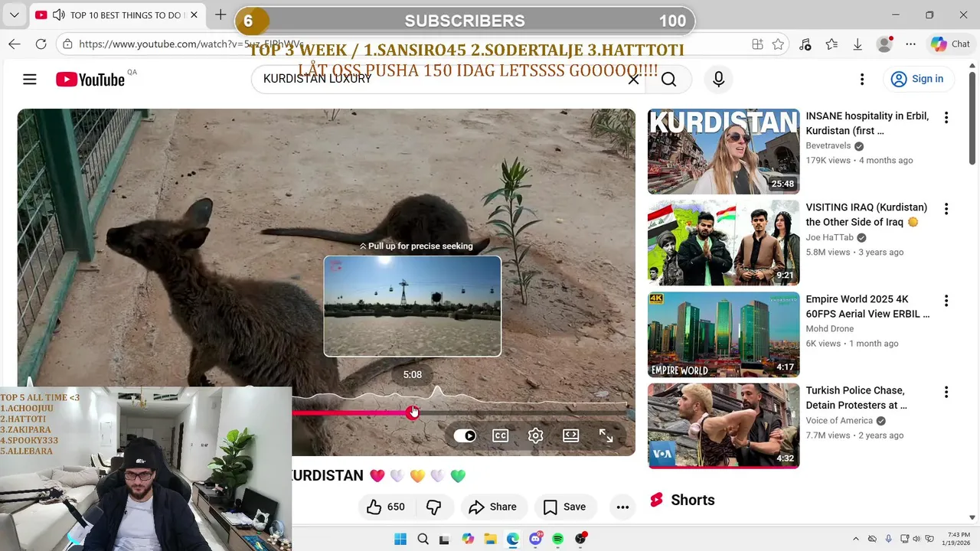980x551 pixels.
Task: Go back with browser back arrow
Action: [15, 44]
